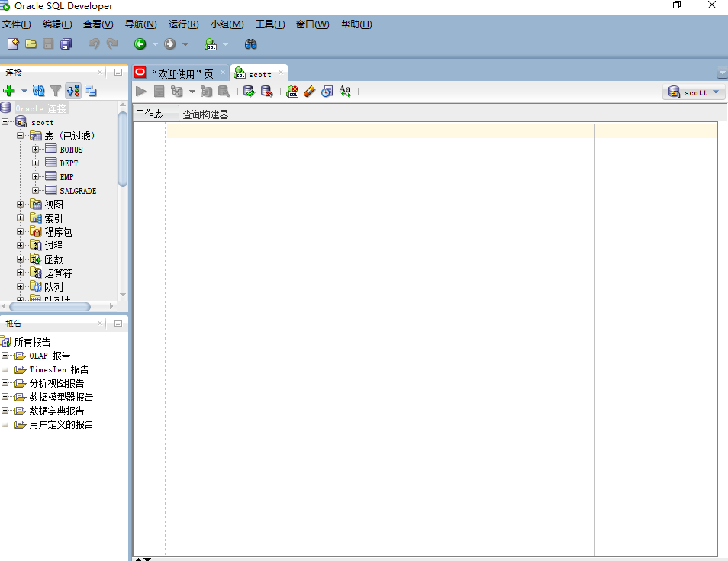The image size is (728, 561).
Task: Click the green Back navigation button
Action: click(x=140, y=44)
